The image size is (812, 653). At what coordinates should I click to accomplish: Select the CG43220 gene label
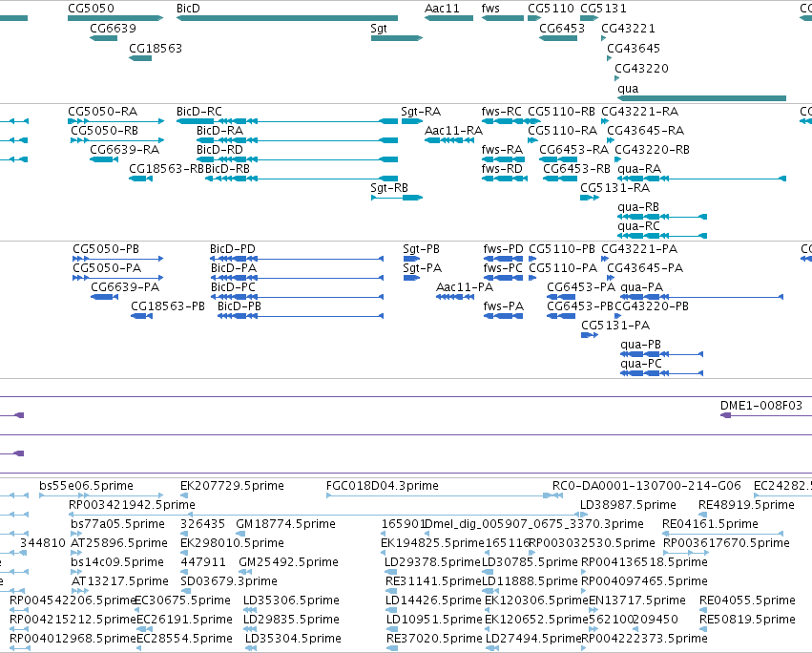point(641,69)
